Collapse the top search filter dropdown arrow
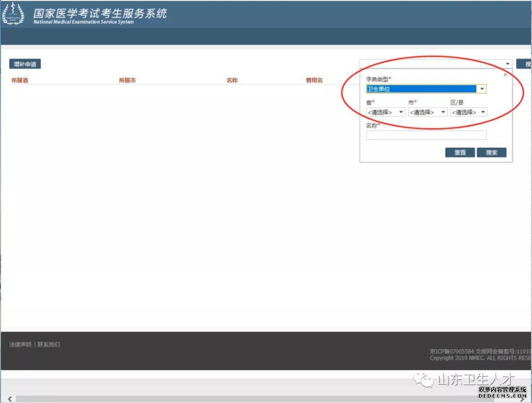The image size is (532, 403). (x=508, y=64)
